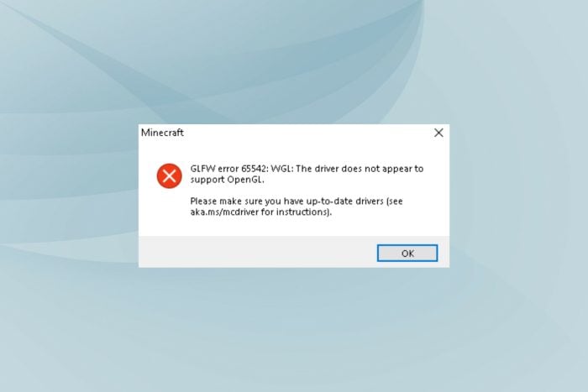588x392 pixels.
Task: Click gray footer area left of OK
Action: pos(255,252)
